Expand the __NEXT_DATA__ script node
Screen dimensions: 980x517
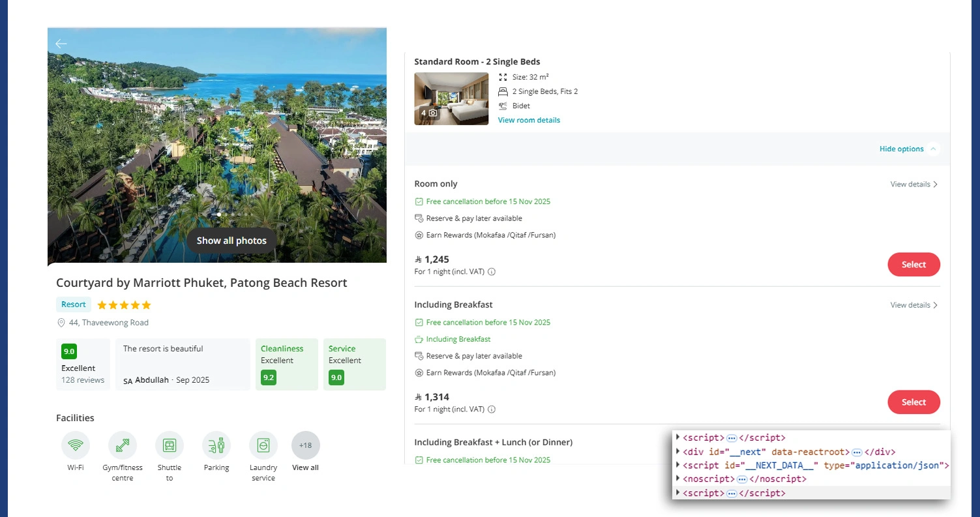(x=678, y=465)
